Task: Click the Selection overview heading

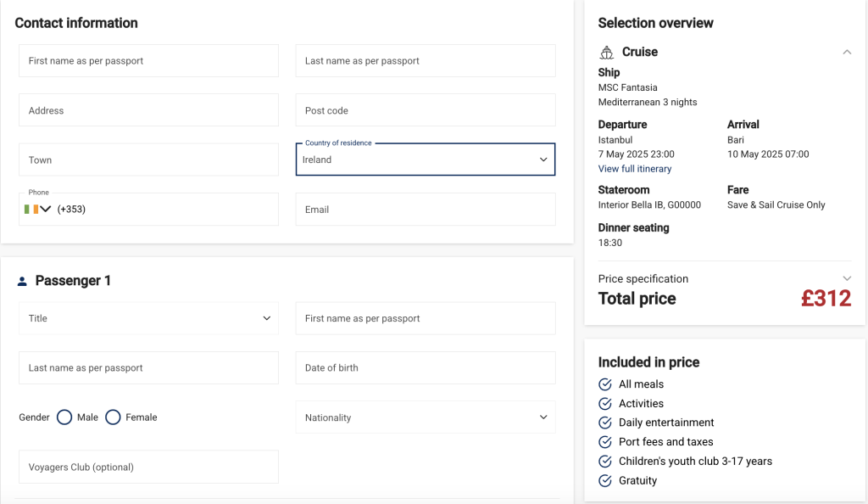Action: tap(655, 23)
